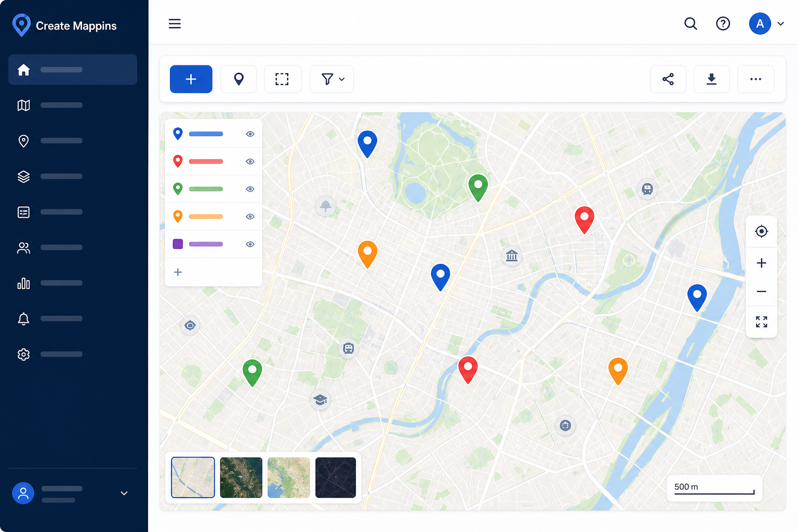Select the red pin layer row

214,162
